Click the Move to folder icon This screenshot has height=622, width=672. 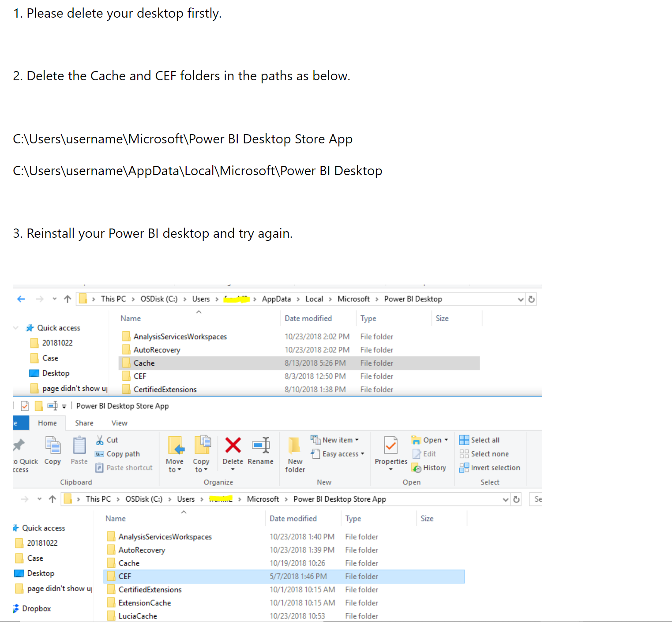tap(176, 446)
